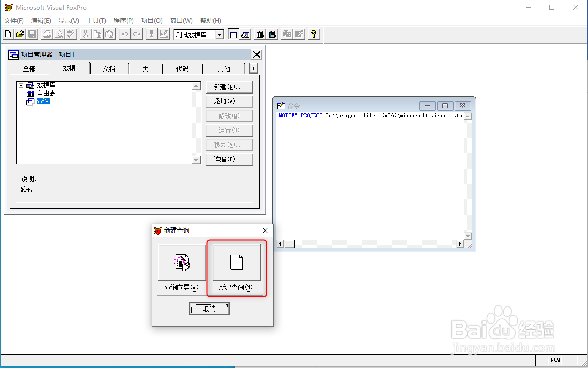Click the 新建查询(N) blank page button
588x368 pixels.
[x=236, y=263]
